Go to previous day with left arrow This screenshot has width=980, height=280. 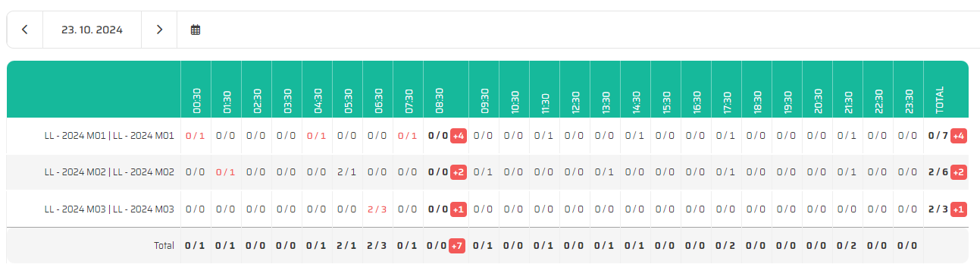coord(25,30)
